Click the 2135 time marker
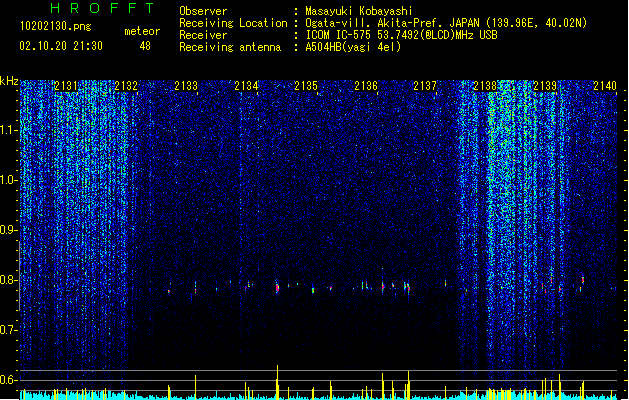This screenshot has width=629, height=400. [306, 86]
